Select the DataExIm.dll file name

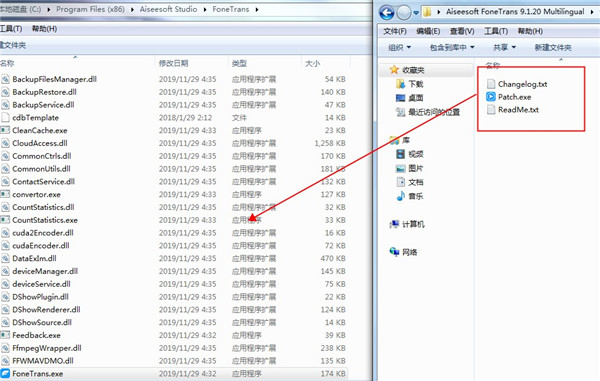click(x=34, y=259)
